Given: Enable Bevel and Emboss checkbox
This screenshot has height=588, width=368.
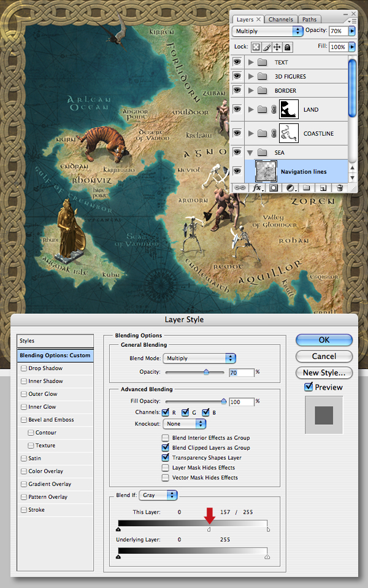Looking at the screenshot, I should coord(24,420).
